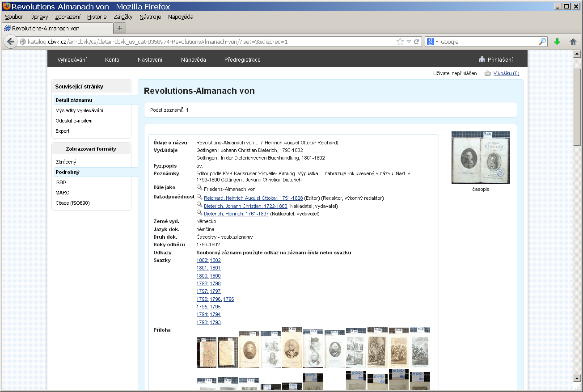Viewport: 583px width, 392px height.
Task: Open Předregistrace in the site navigation
Action: coord(242,59)
